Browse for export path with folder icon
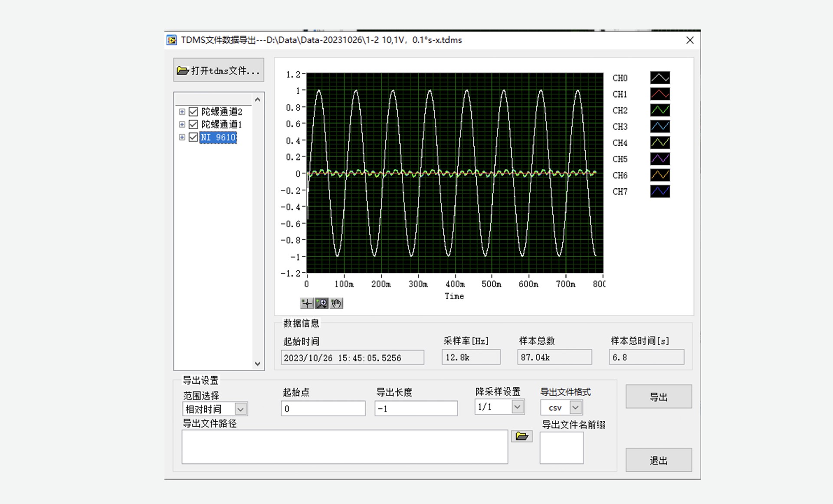This screenshot has height=504, width=833. pyautogui.click(x=521, y=436)
